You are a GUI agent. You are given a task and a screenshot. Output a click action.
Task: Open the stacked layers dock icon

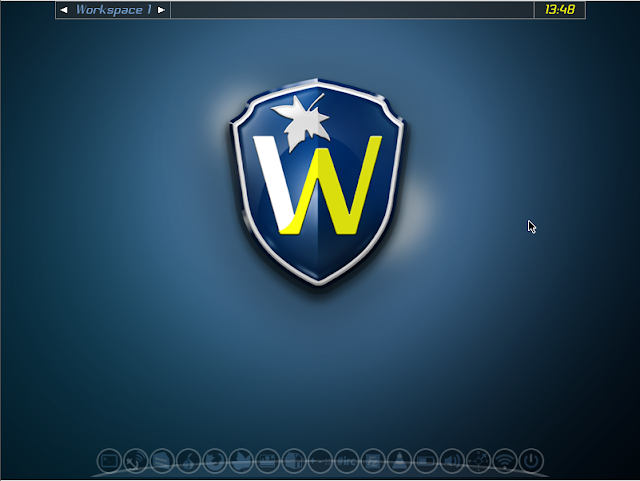coord(162,461)
